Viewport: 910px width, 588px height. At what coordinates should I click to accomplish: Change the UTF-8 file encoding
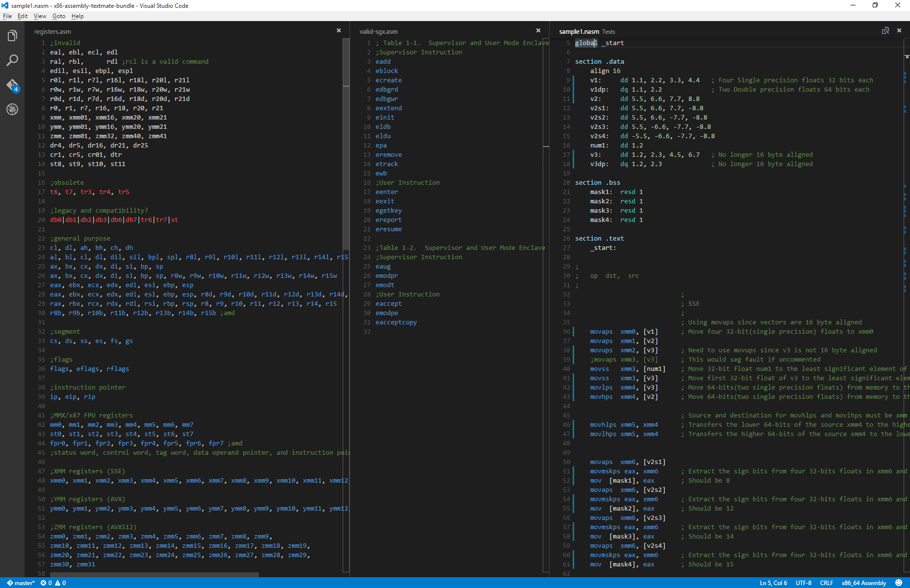tap(804, 583)
